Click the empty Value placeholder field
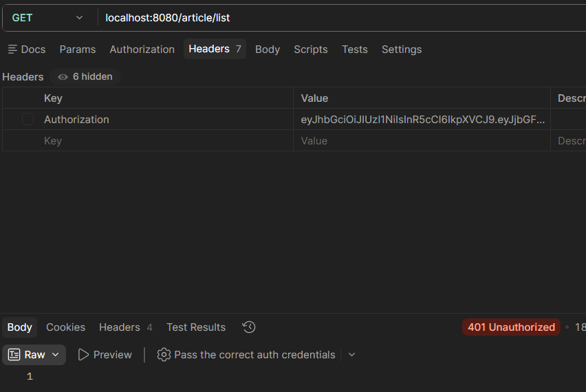 (422, 140)
